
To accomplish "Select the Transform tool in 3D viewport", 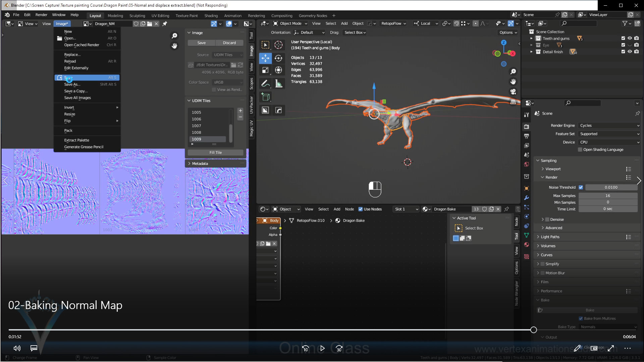I will tap(278, 70).
